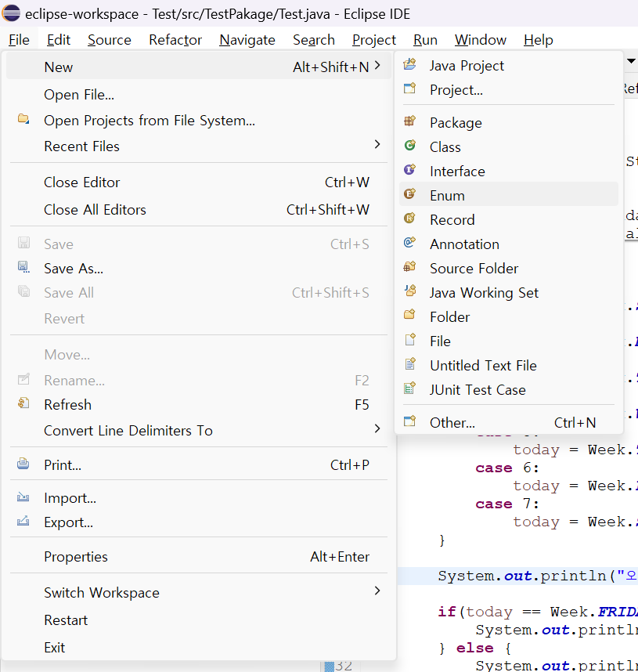Image resolution: width=638 pixels, height=672 pixels.
Task: Select Close Editor
Action: click(x=199, y=182)
